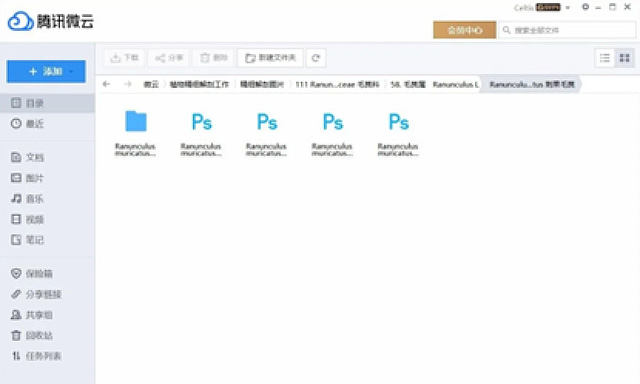Image resolution: width=640 pixels, height=384 pixels.
Task: Go to 111 Ranun...ceae 毛茛科 breadcrumb
Action: tap(337, 84)
